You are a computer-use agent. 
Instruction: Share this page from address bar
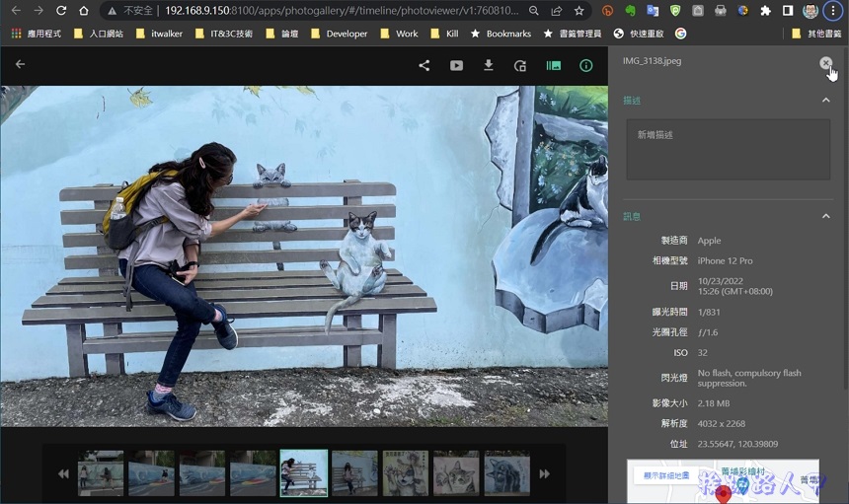point(556,10)
